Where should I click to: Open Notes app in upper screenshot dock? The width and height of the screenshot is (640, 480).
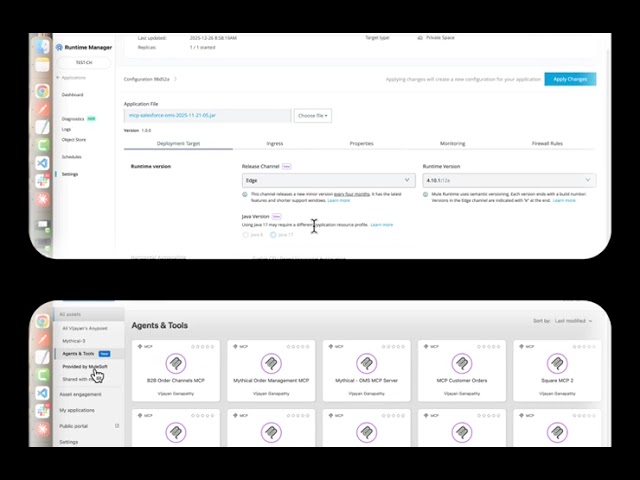[x=42, y=65]
